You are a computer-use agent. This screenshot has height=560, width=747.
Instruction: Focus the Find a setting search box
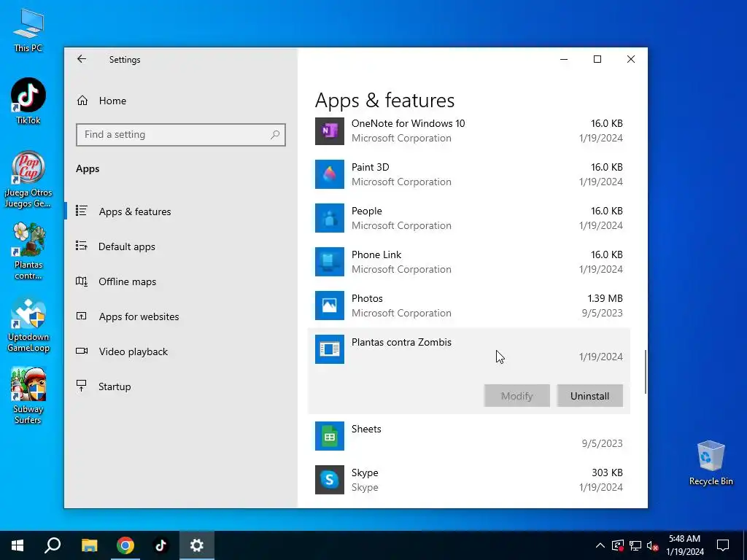(x=181, y=135)
